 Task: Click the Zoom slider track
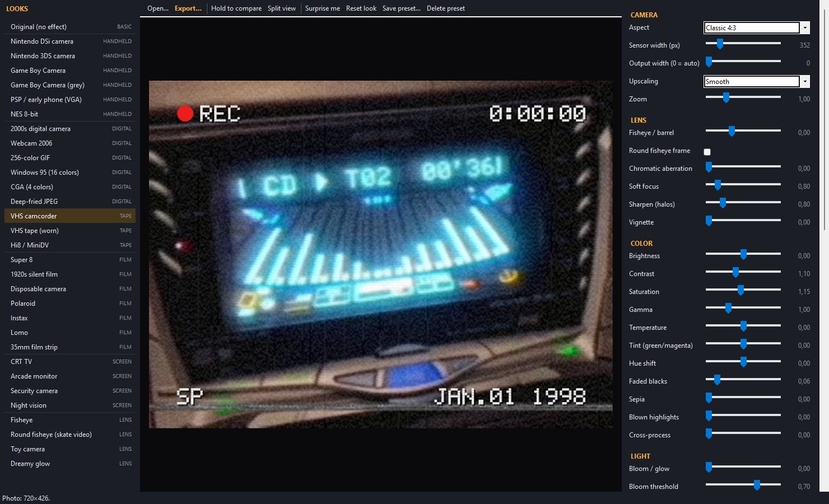pos(743,97)
